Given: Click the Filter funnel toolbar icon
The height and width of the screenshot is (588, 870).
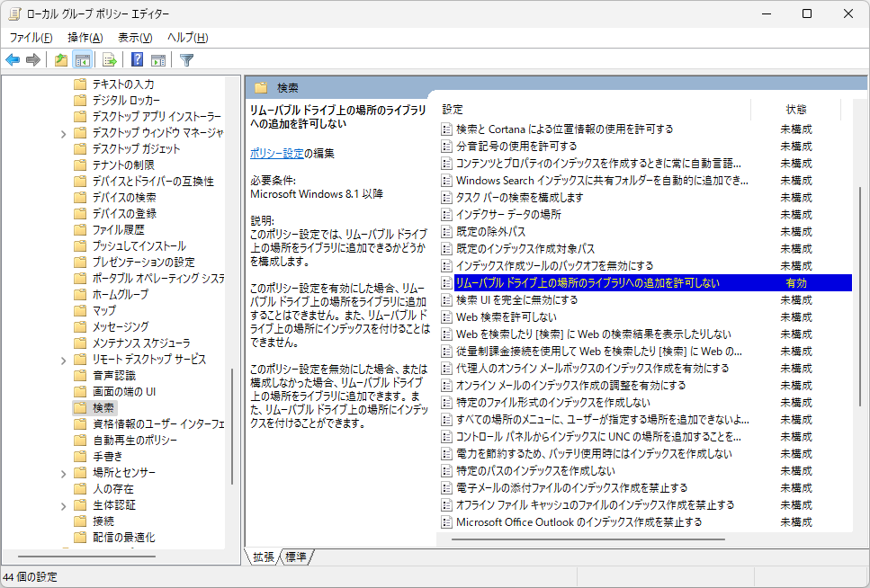Looking at the screenshot, I should [x=187, y=60].
